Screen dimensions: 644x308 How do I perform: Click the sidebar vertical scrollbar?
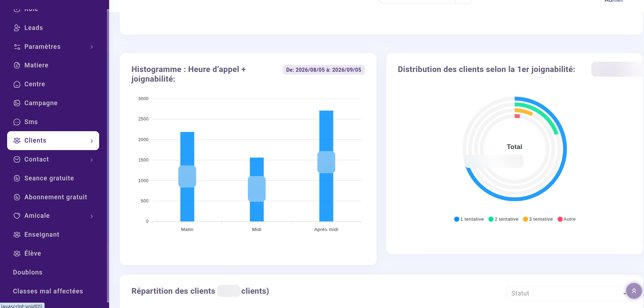108,156
